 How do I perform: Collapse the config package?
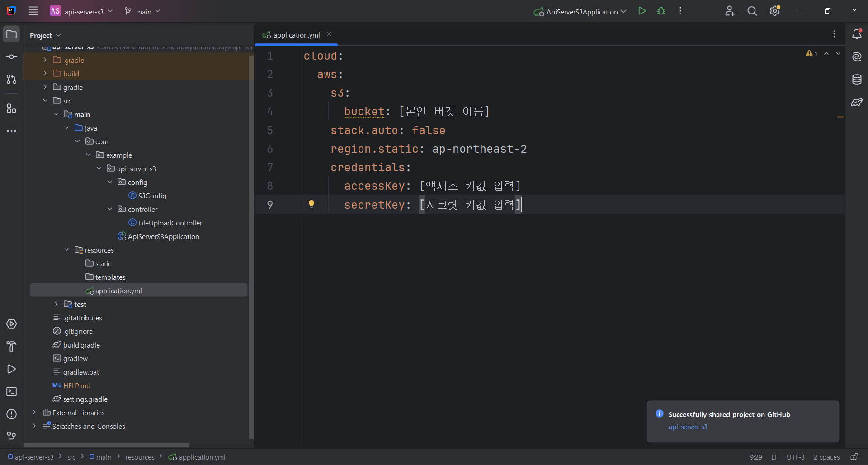coord(110,182)
